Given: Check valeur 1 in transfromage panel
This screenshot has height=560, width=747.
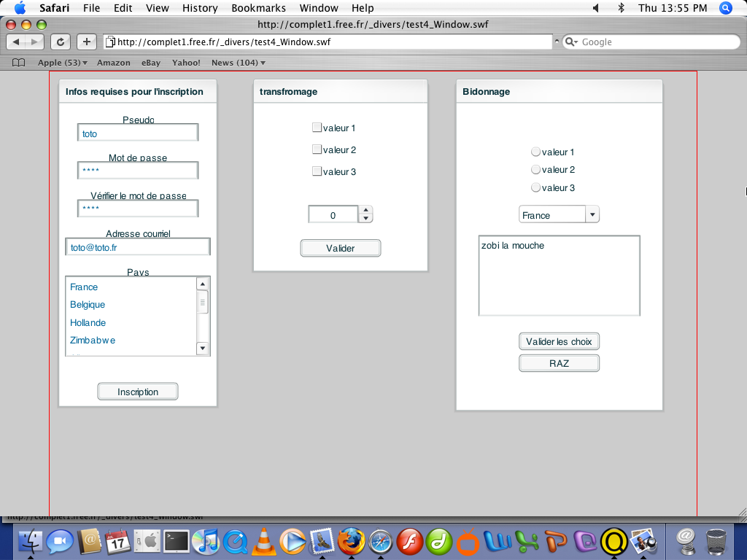Looking at the screenshot, I should coord(317,127).
